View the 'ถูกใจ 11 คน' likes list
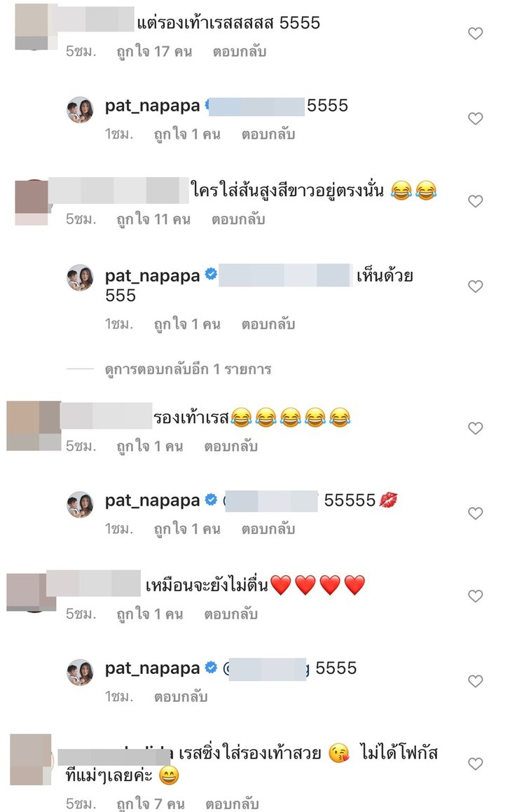 [x=154, y=219]
